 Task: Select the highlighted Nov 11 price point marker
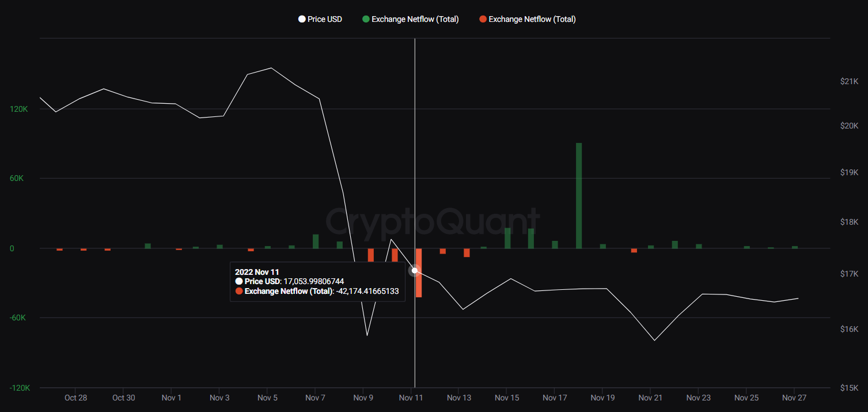point(415,270)
